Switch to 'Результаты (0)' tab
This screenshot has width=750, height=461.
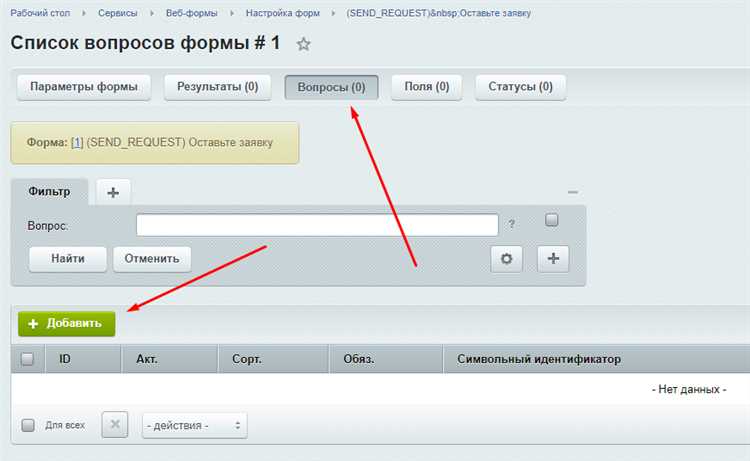pos(218,87)
